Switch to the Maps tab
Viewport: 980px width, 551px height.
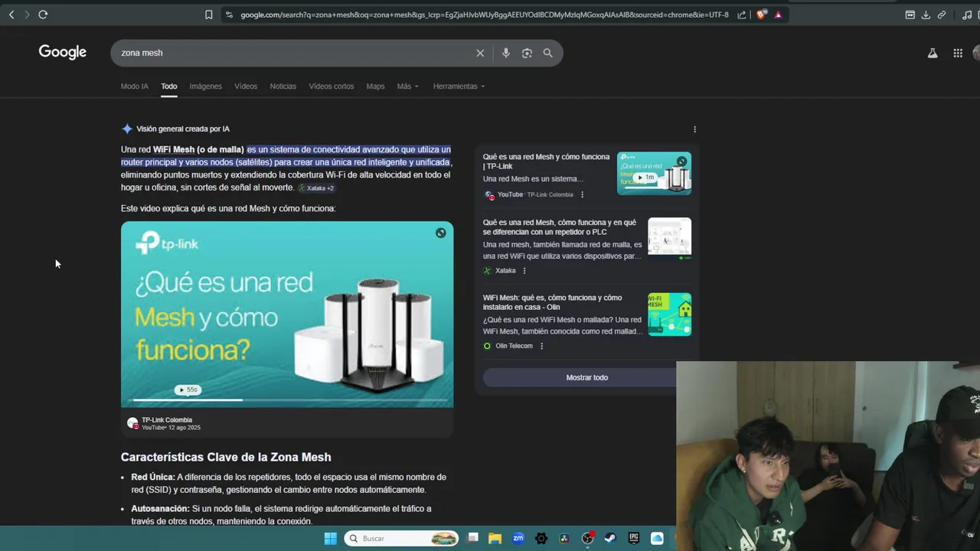pos(375,86)
